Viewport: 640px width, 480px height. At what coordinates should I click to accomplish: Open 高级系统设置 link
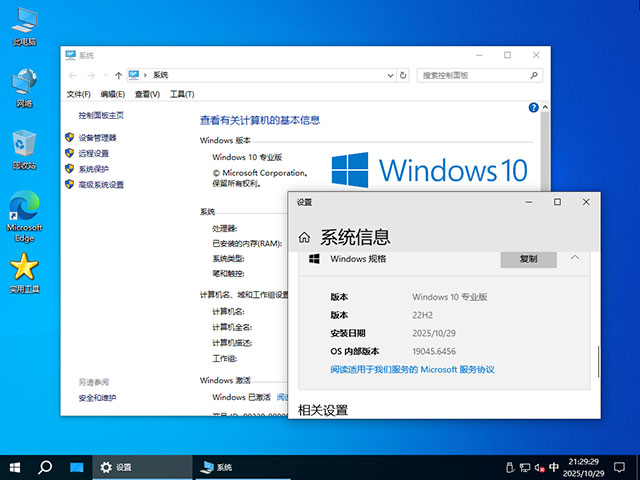pos(101,184)
